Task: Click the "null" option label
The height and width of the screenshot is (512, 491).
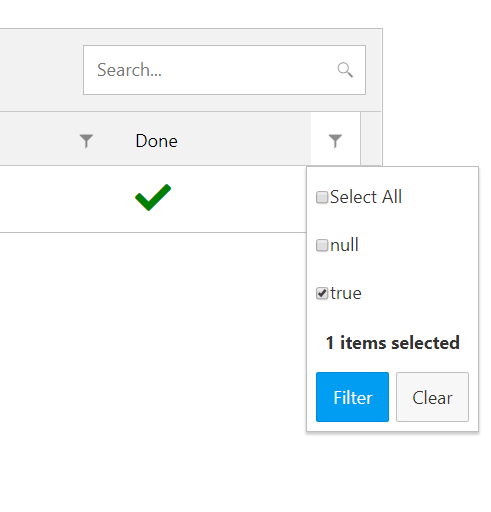Action: [x=344, y=245]
